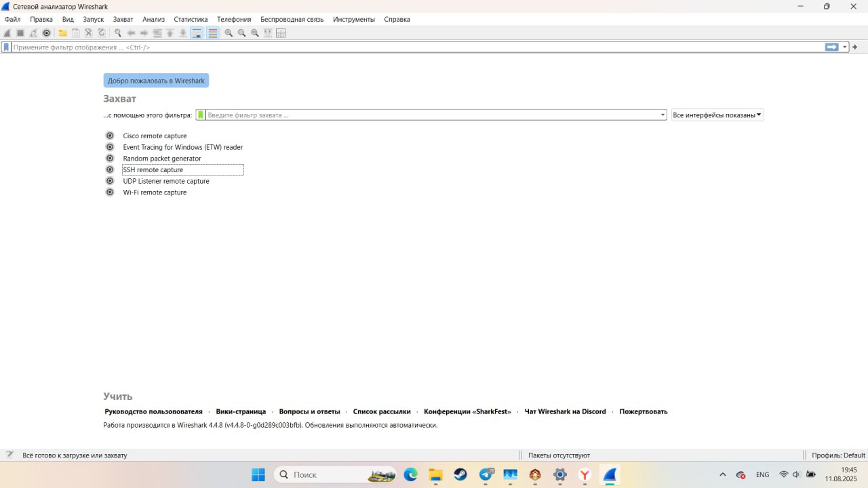This screenshot has height=488, width=868.
Task: Click the capture options target icon
Action: click(x=47, y=33)
